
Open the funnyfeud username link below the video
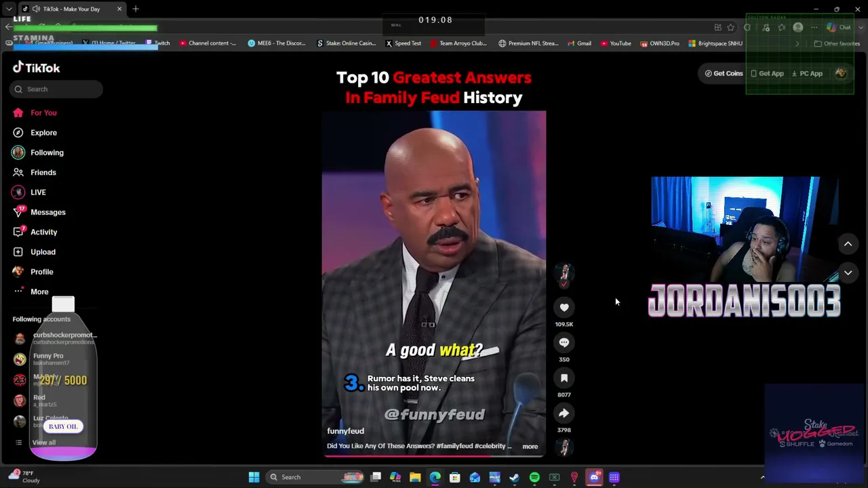point(346,431)
